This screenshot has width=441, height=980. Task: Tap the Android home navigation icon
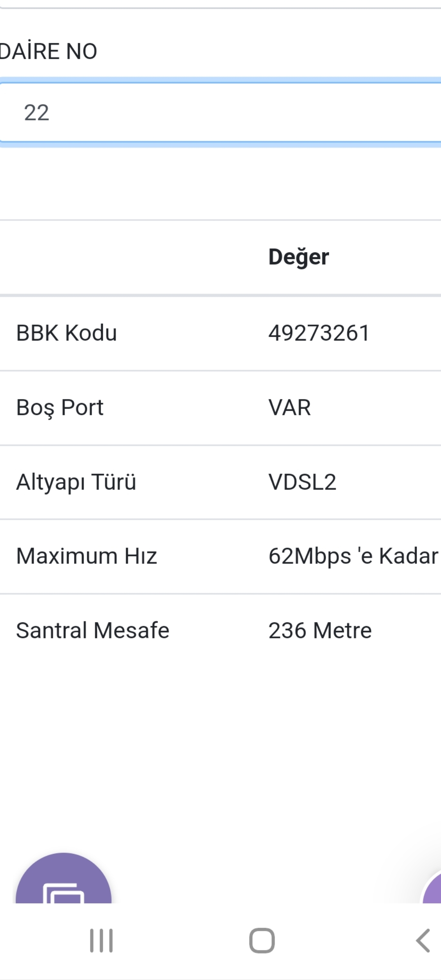pos(262,941)
